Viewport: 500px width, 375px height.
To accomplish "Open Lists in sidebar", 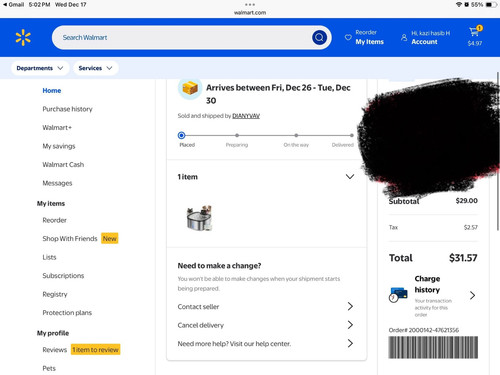I will click(x=49, y=257).
